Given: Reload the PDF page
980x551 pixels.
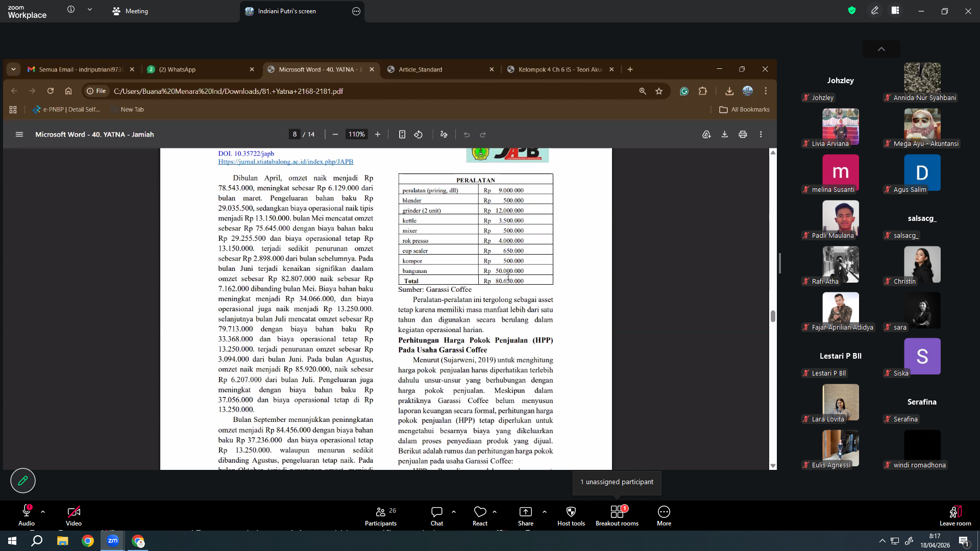Looking at the screenshot, I should (50, 91).
